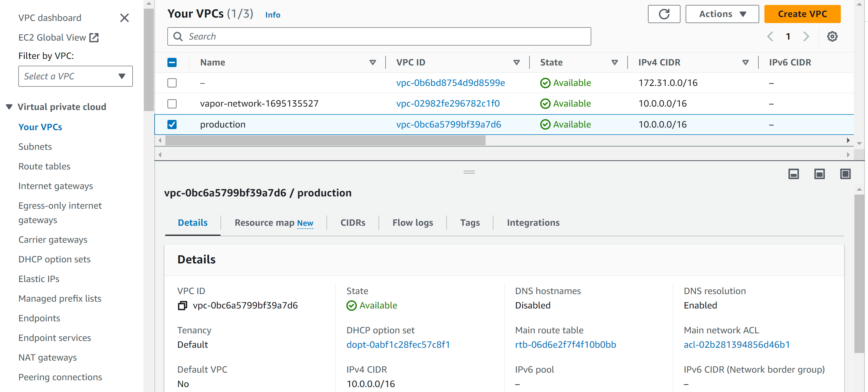Click the Create VPC button
The image size is (868, 392).
point(802,14)
